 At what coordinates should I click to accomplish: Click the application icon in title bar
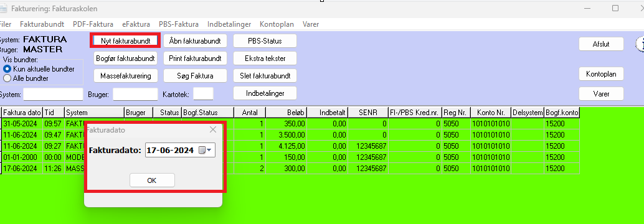pyautogui.click(x=3, y=8)
